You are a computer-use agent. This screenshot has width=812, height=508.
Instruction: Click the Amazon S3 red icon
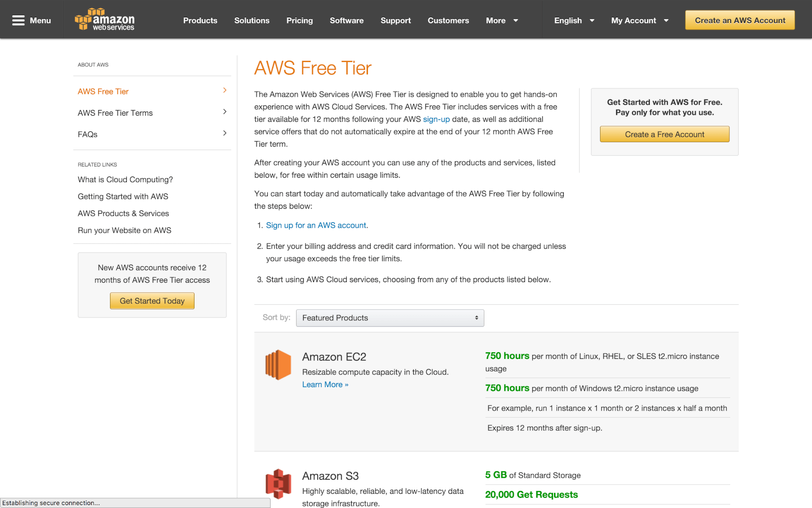point(278,484)
